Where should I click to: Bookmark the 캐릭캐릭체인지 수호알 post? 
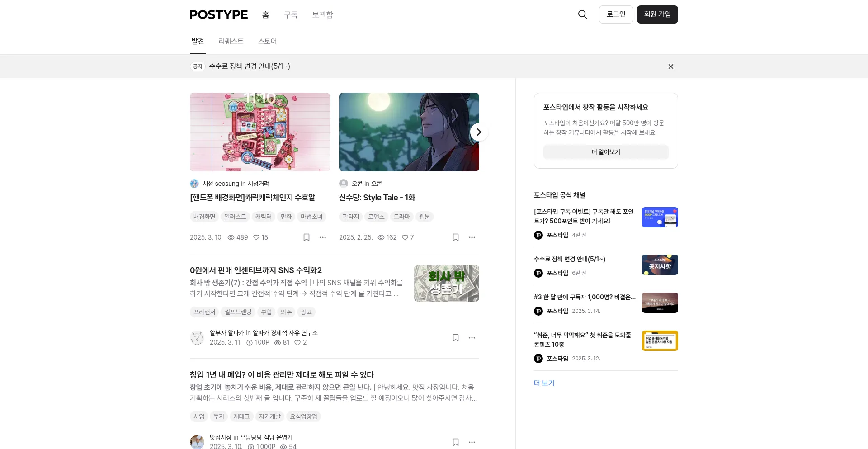307,237
